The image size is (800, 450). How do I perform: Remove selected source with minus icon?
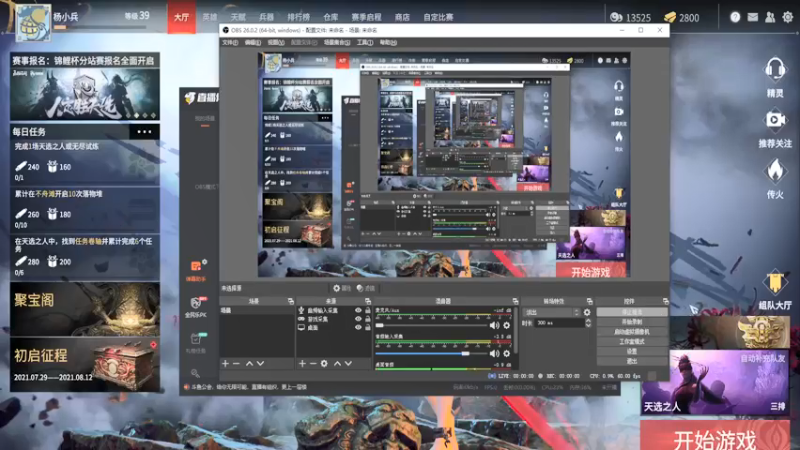coord(313,363)
